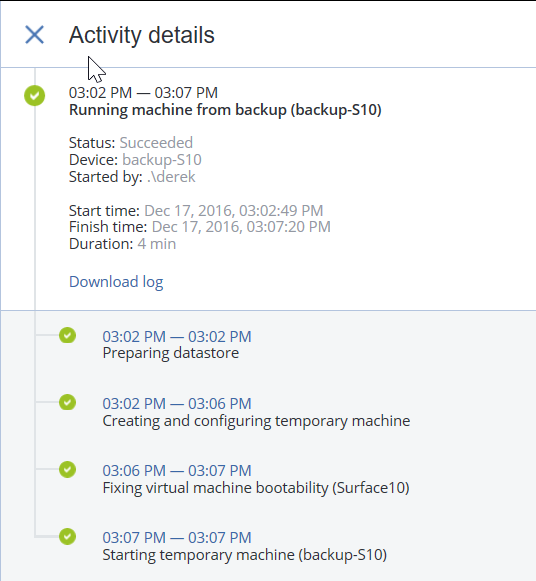Click the Download log link
This screenshot has height=581, width=536.
(116, 282)
